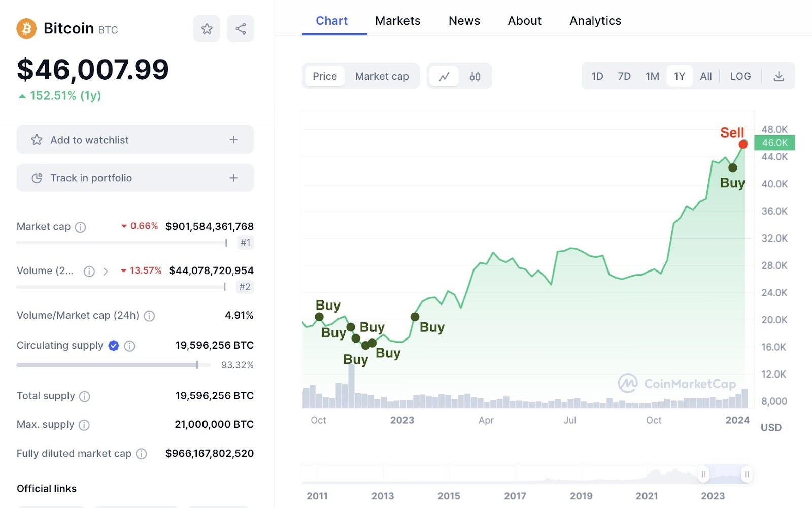Click info icon next to Circulating supply
This screenshot has width=812, height=508.
point(130,346)
